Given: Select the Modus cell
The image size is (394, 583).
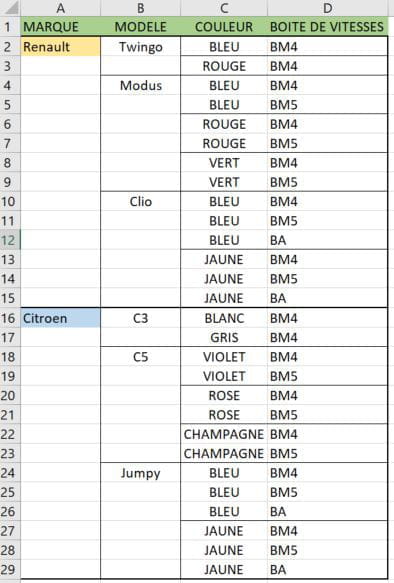Looking at the screenshot, I should click(x=141, y=85).
